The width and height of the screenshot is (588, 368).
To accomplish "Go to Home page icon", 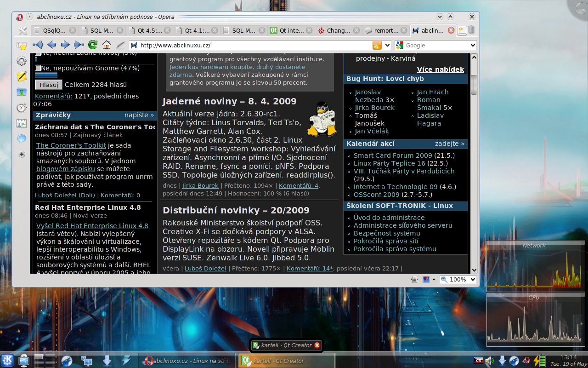I will pyautogui.click(x=107, y=45).
